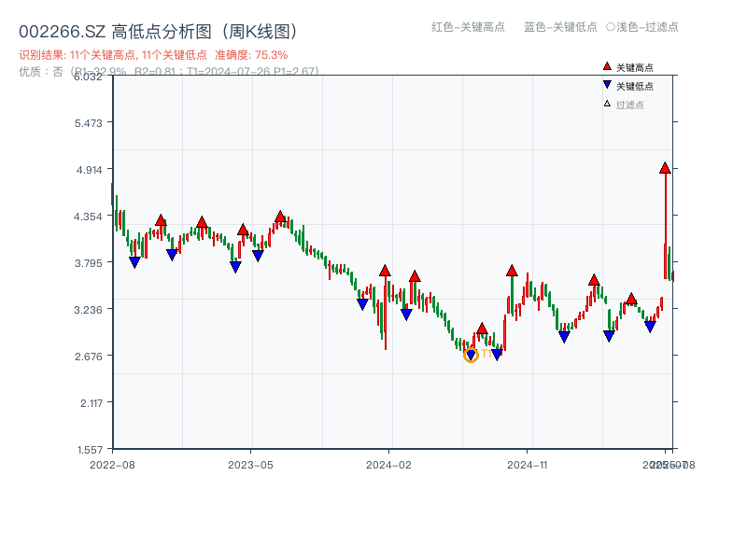Click the 4.914 price axis label
This screenshot has height=560, width=747.
92,169
